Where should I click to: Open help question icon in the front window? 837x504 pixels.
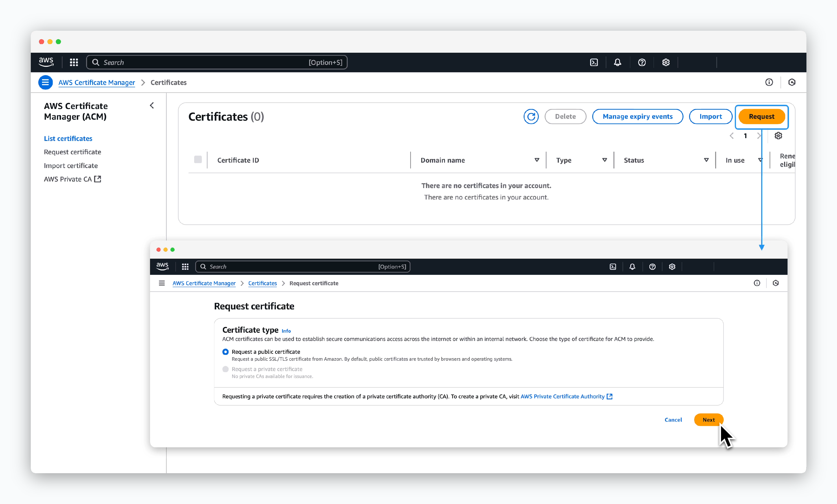coord(652,267)
